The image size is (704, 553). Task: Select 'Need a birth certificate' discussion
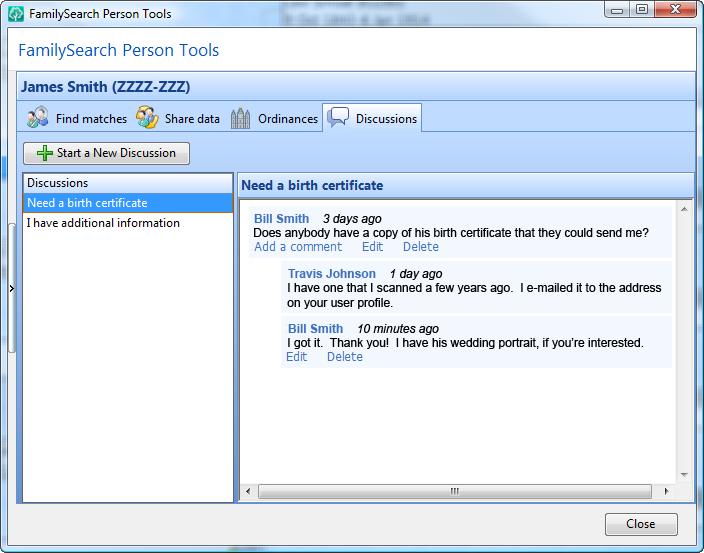click(128, 203)
